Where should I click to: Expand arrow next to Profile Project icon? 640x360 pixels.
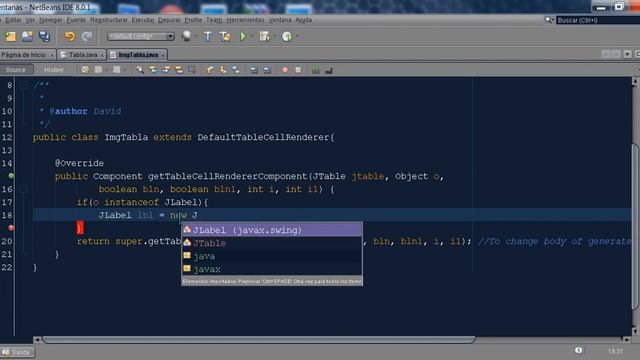297,37
